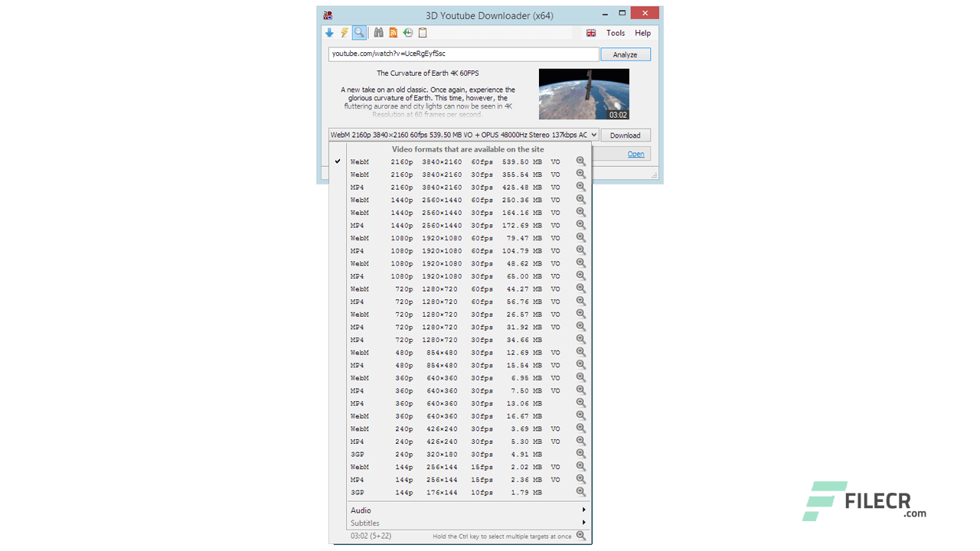The width and height of the screenshot is (980, 551).
Task: Preview the 4K 60fps WebM format with magnifier
Action: pyautogui.click(x=581, y=161)
